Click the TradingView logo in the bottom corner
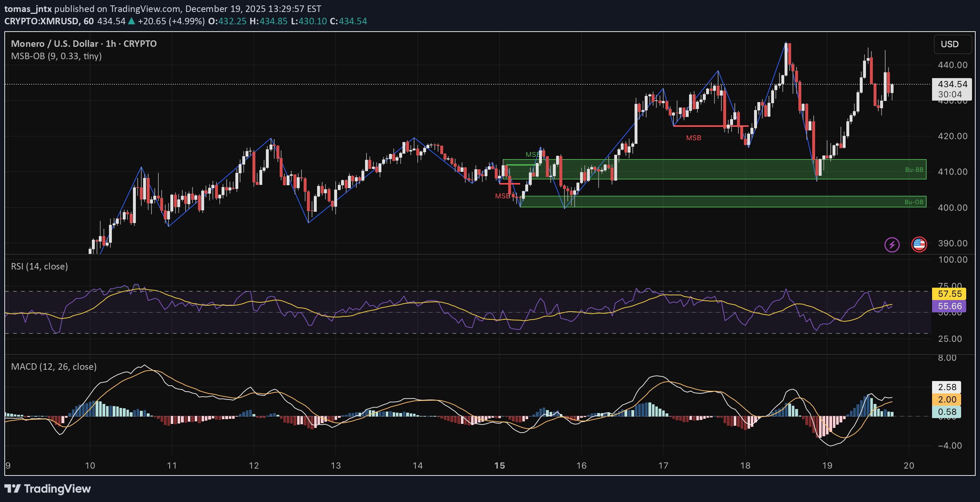 coord(47,489)
